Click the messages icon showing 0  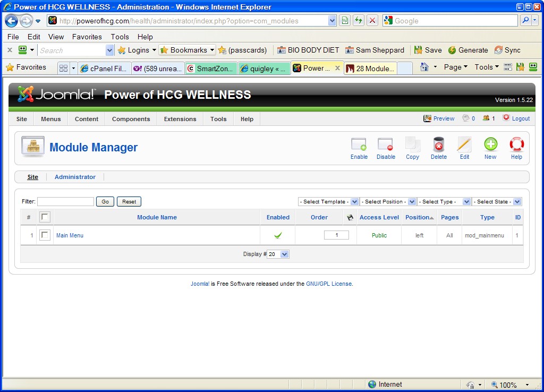465,118
